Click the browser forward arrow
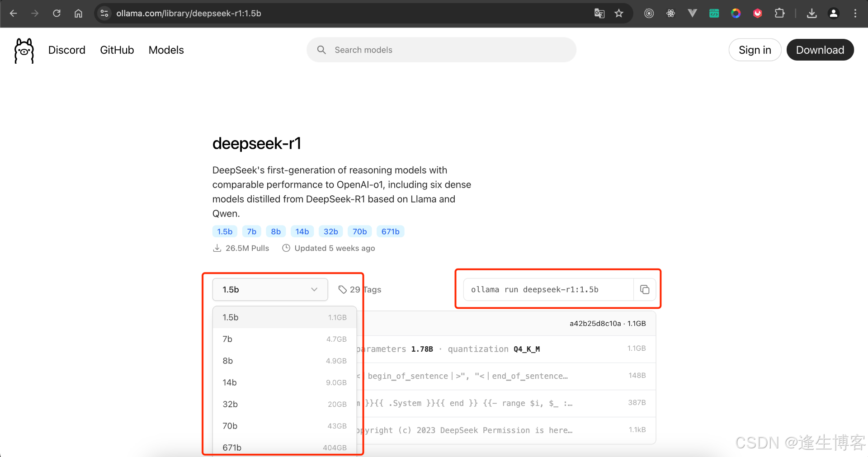 point(35,14)
